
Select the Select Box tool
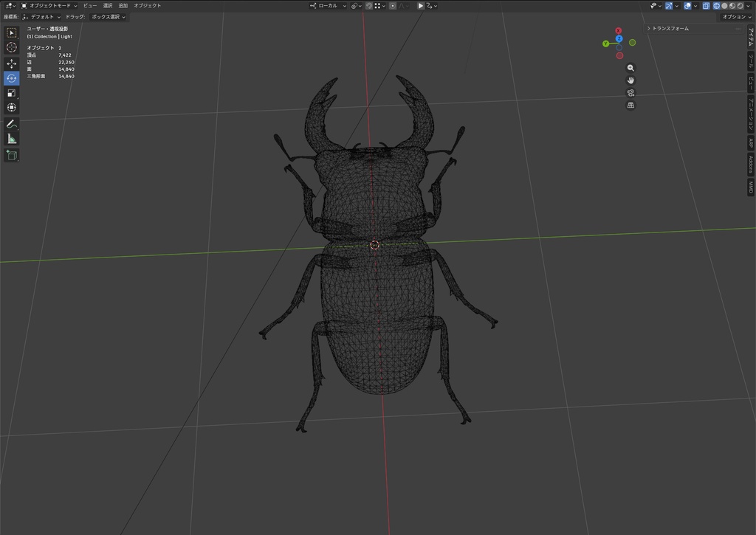12,32
